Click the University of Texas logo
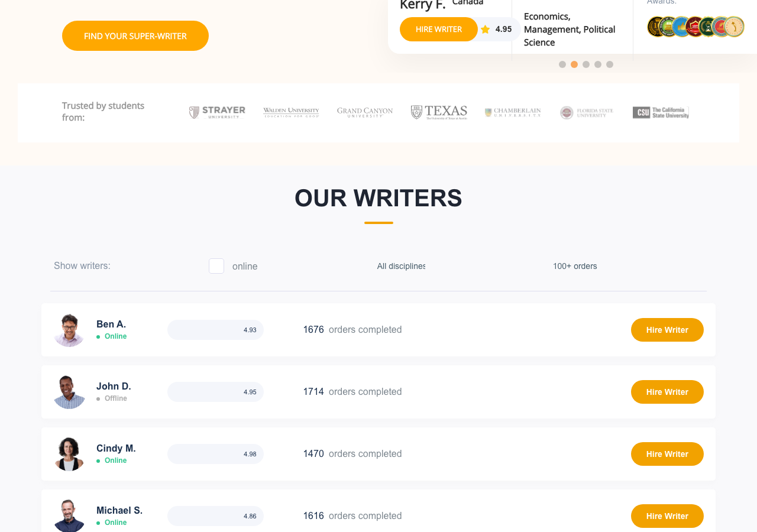Image resolution: width=757 pixels, height=532 pixels. pos(439,112)
